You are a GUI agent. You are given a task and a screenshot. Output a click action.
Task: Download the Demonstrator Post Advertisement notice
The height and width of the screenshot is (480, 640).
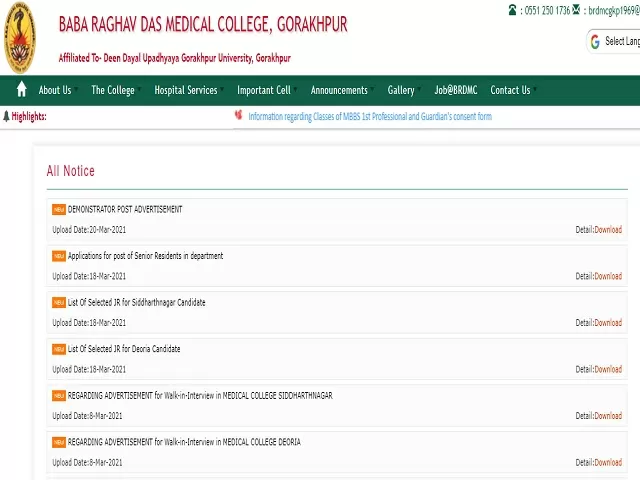608,229
